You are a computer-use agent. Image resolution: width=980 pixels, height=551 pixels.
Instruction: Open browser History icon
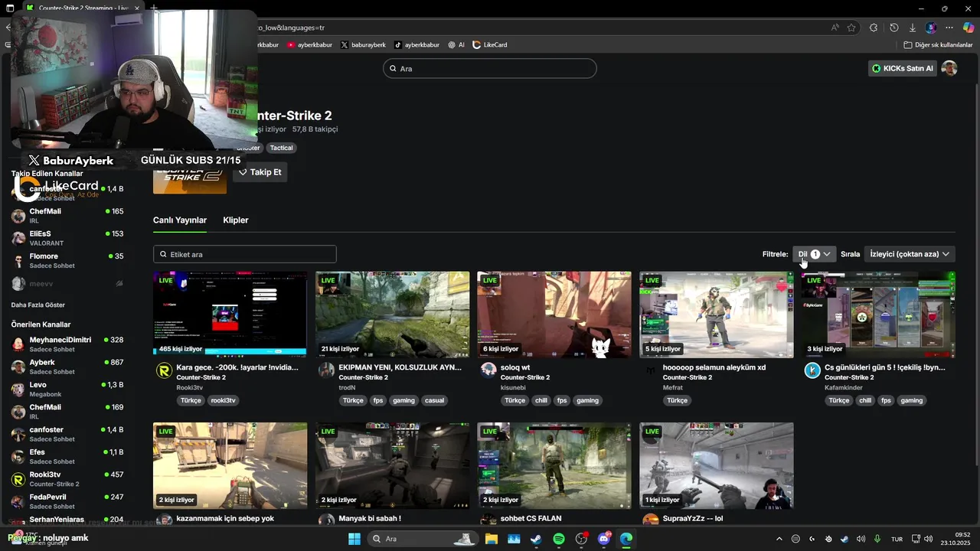click(893, 28)
